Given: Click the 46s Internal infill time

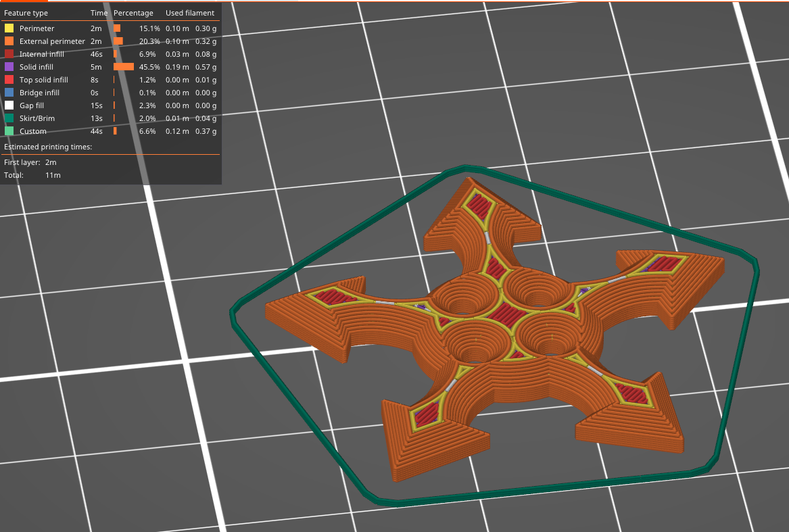Looking at the screenshot, I should tap(97, 54).
